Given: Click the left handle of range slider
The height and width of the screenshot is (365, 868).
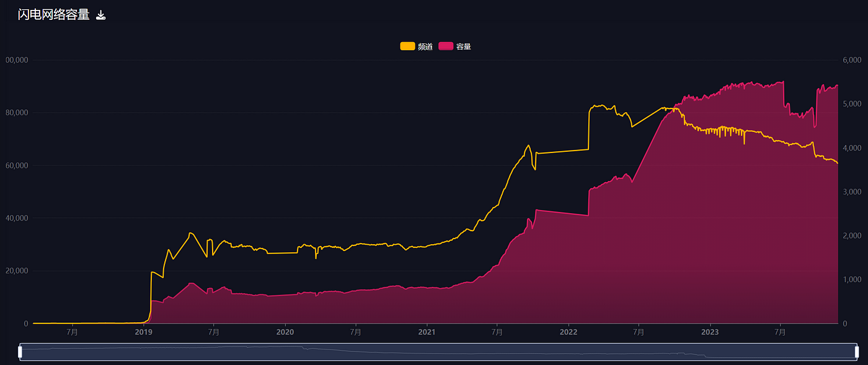Looking at the screenshot, I should click(x=20, y=352).
